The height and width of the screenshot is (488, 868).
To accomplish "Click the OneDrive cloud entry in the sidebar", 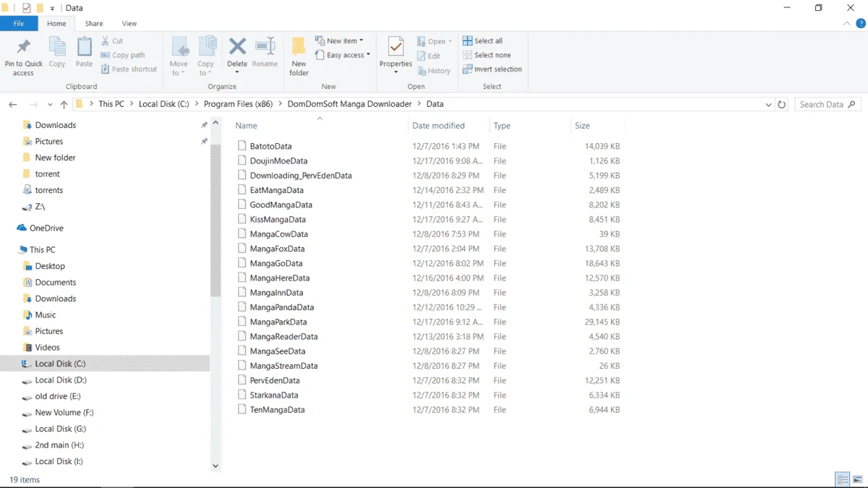I will (x=40, y=228).
